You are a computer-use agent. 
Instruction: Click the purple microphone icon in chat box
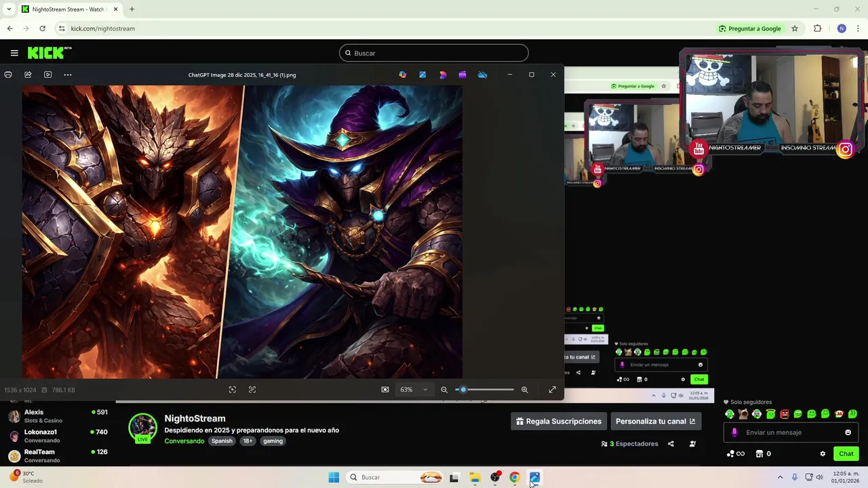pos(734,432)
